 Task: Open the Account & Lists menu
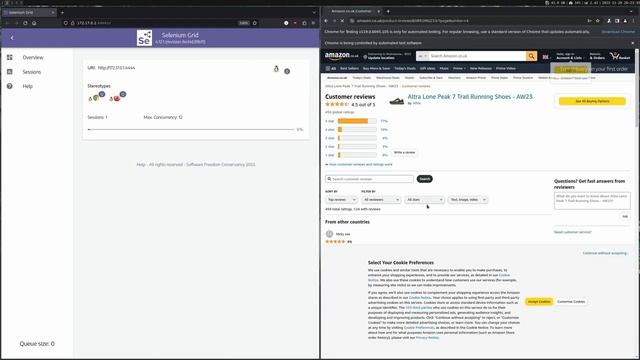pyautogui.click(x=570, y=56)
